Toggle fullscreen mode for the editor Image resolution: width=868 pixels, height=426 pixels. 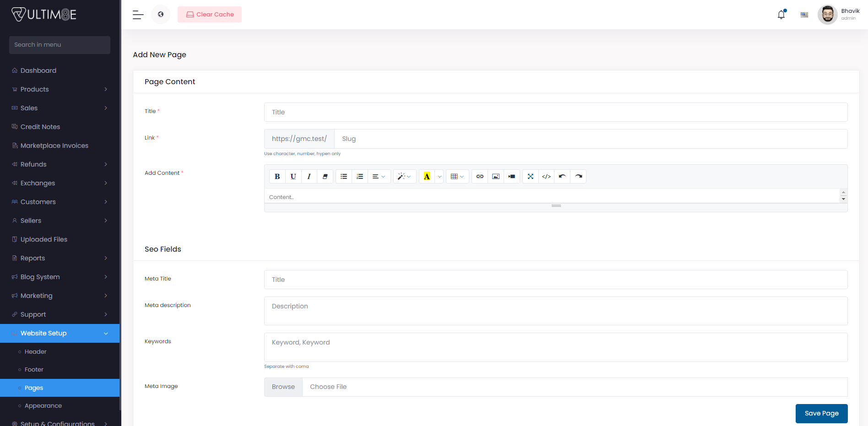point(530,176)
